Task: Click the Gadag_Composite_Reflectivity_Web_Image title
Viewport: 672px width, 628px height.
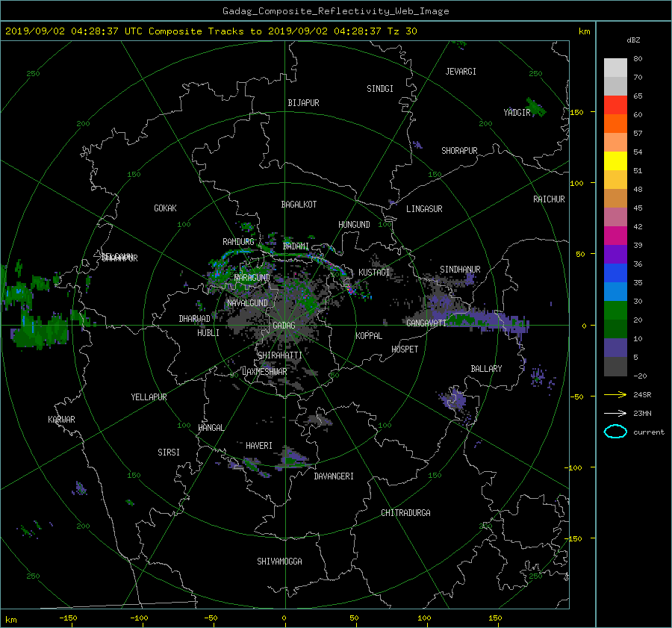Action: (335, 11)
